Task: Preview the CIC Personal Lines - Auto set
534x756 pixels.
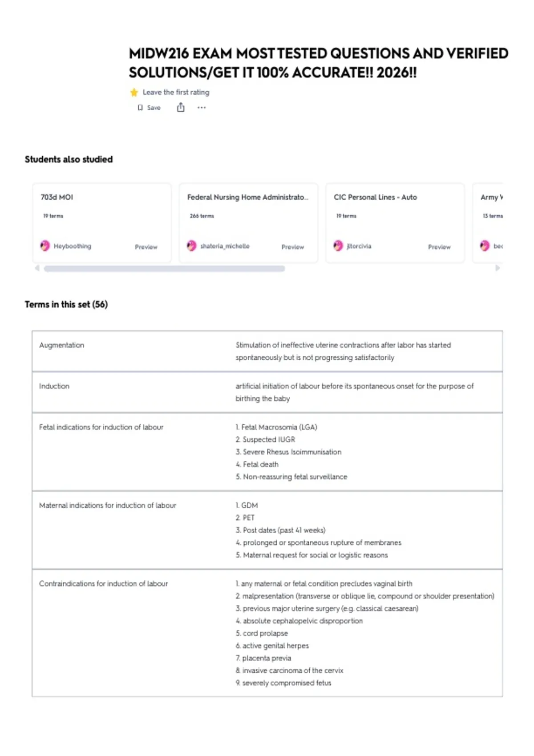Action: click(x=439, y=247)
